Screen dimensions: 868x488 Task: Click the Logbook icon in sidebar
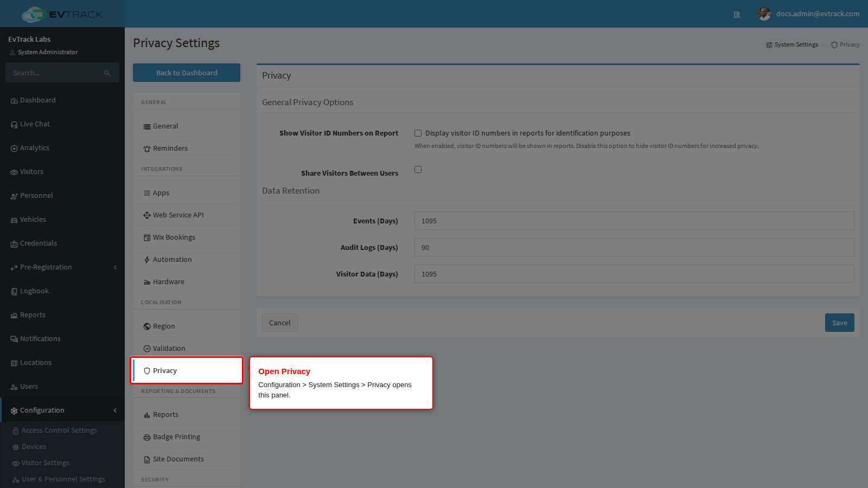tap(14, 292)
